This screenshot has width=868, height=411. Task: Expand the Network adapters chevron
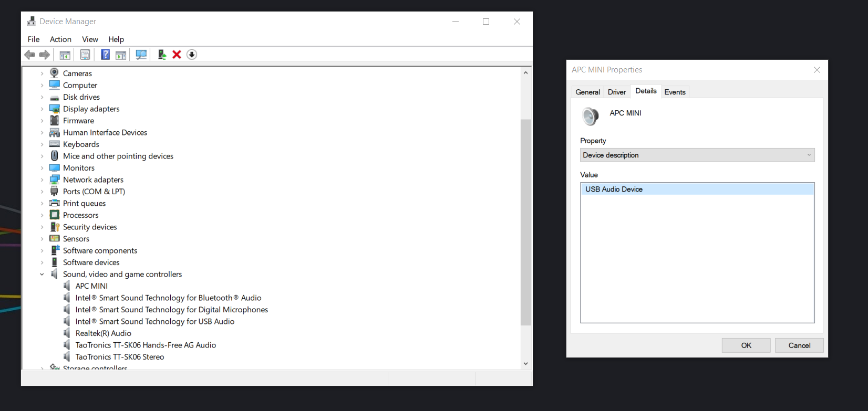pyautogui.click(x=42, y=180)
